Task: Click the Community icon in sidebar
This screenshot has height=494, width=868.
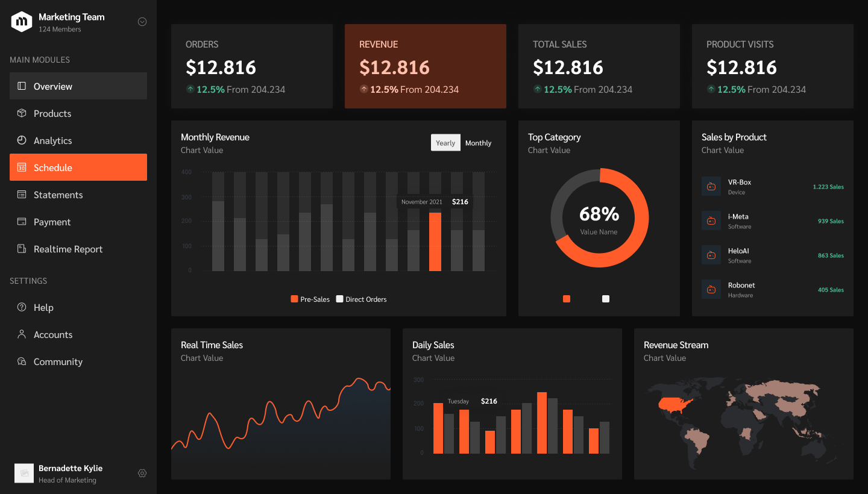Action: coord(22,361)
